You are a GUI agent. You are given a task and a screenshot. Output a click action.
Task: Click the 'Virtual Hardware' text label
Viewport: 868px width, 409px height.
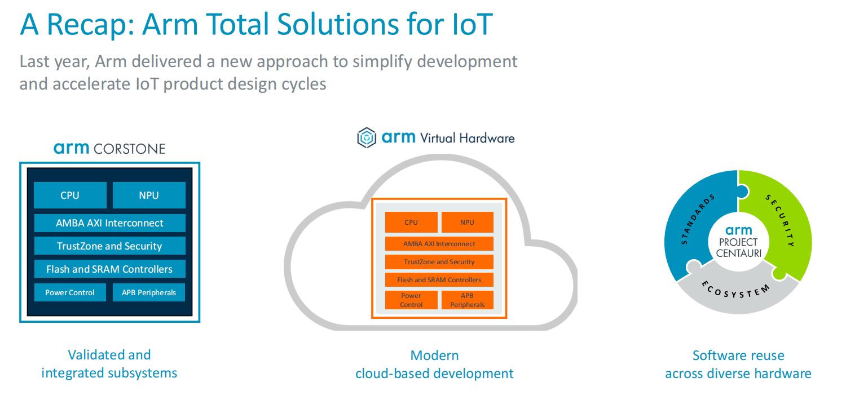[x=468, y=137]
